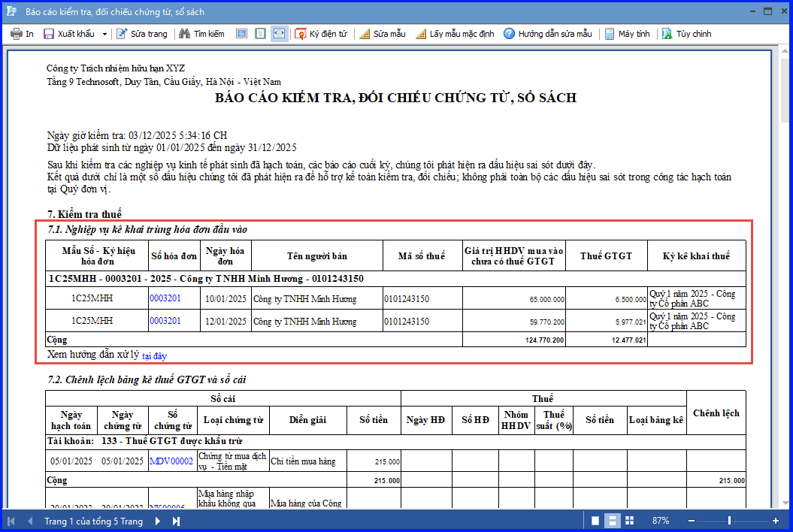
Task: Click scrollbar down arrow
Action: pos(785,503)
